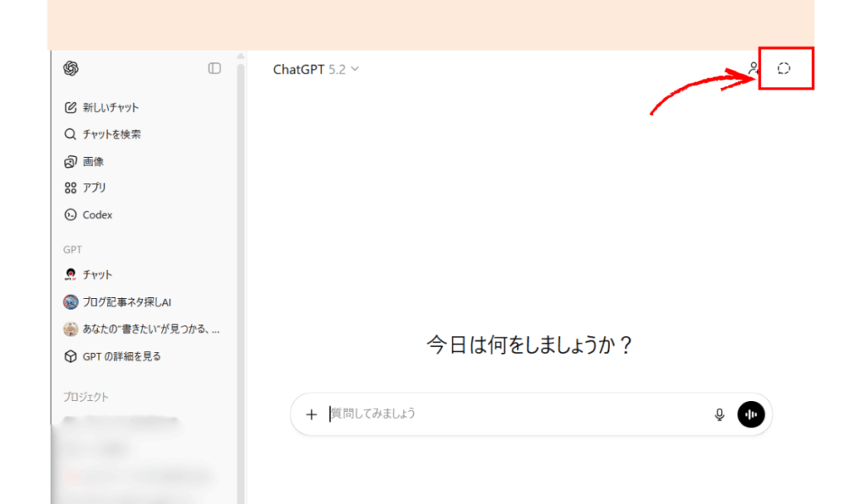Image resolution: width=865 pixels, height=504 pixels.
Task: Start voice mode with the black waveform button
Action: 751,415
